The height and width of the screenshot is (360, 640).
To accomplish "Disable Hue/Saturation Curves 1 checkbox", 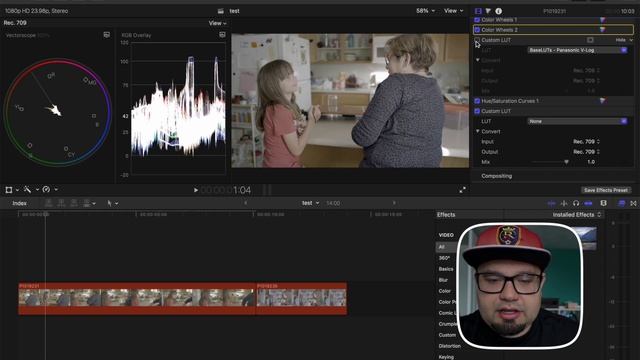I will (477, 101).
